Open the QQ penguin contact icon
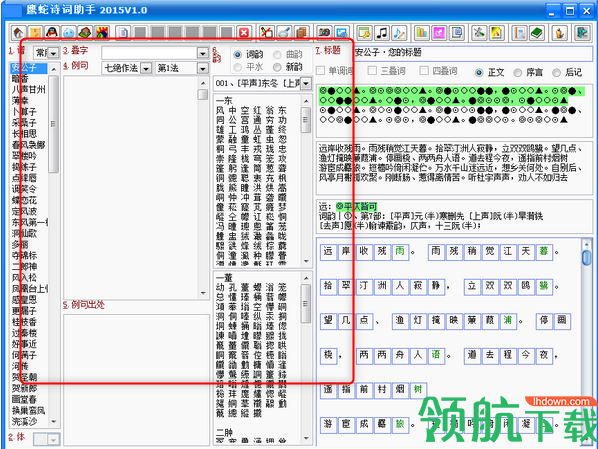The width and height of the screenshot is (598, 449). [x=52, y=32]
